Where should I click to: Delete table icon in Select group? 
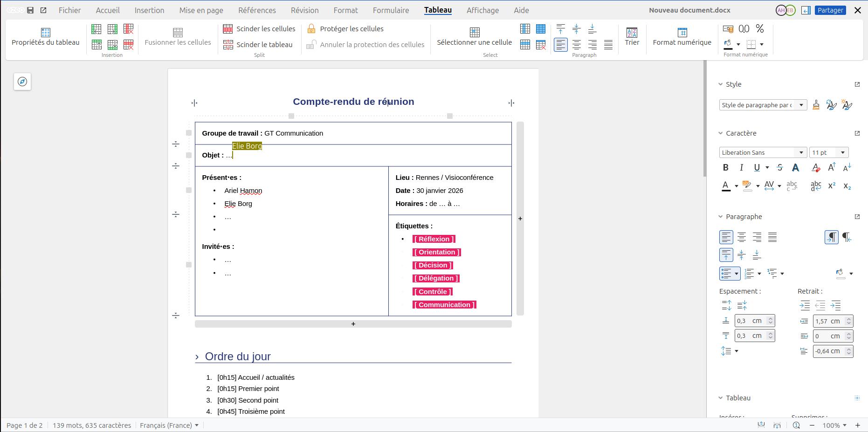pyautogui.click(x=541, y=45)
